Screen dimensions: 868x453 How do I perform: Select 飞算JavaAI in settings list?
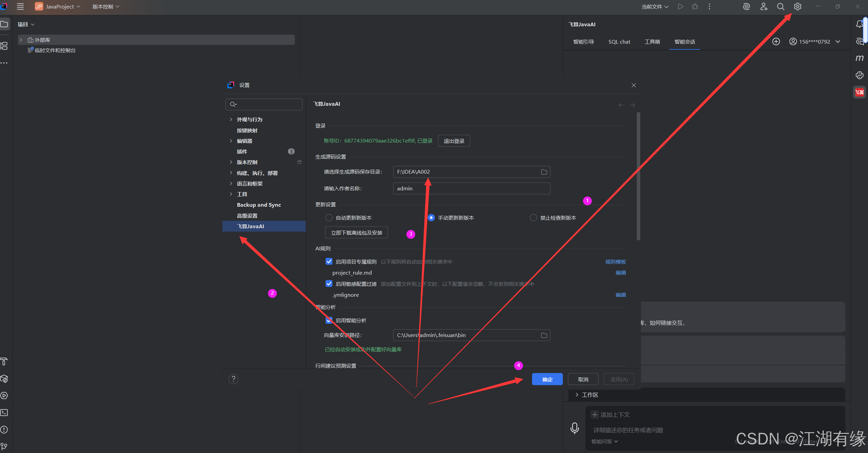(264, 226)
